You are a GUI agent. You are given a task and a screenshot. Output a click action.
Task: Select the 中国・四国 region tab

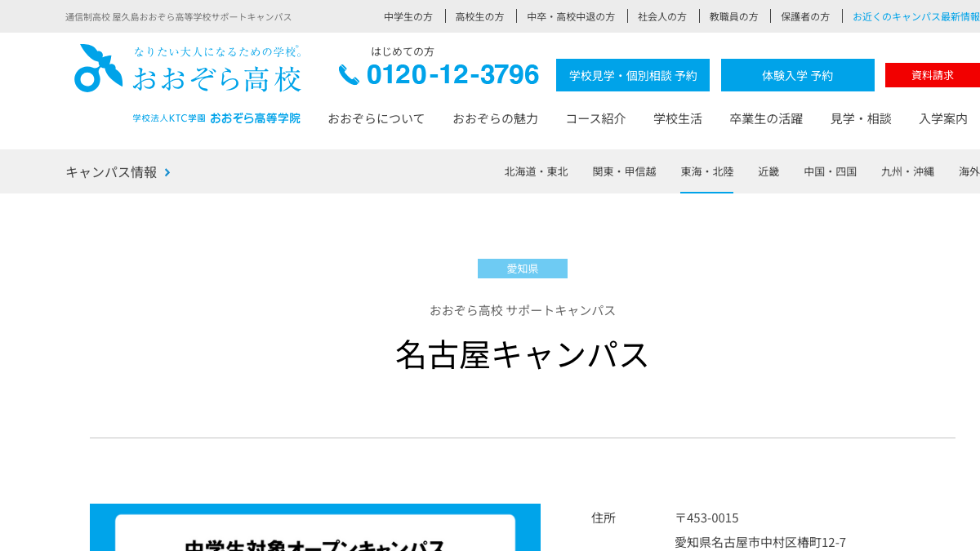tap(831, 171)
